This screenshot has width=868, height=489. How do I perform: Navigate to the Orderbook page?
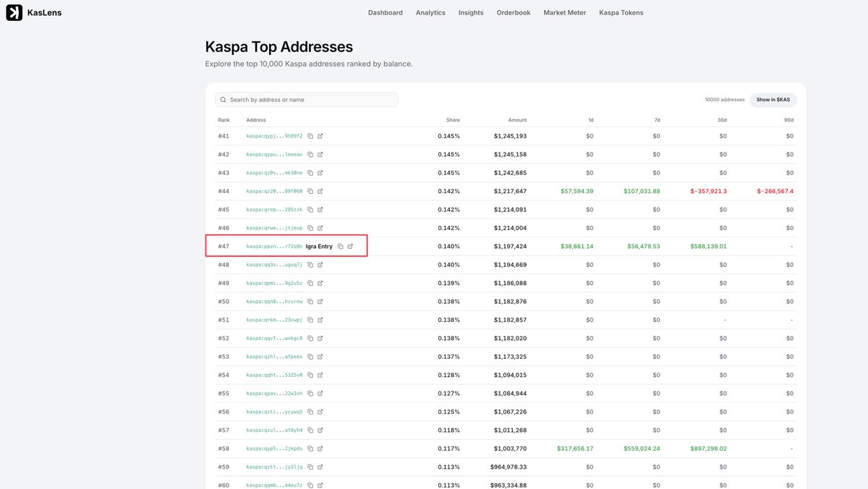(514, 12)
